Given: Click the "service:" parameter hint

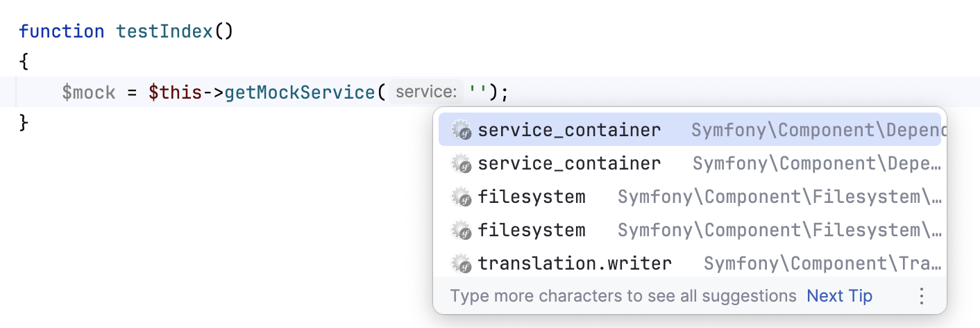Looking at the screenshot, I should pos(425,92).
